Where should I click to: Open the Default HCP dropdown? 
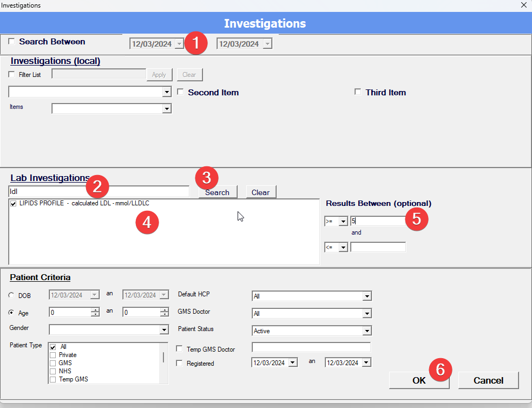point(367,296)
